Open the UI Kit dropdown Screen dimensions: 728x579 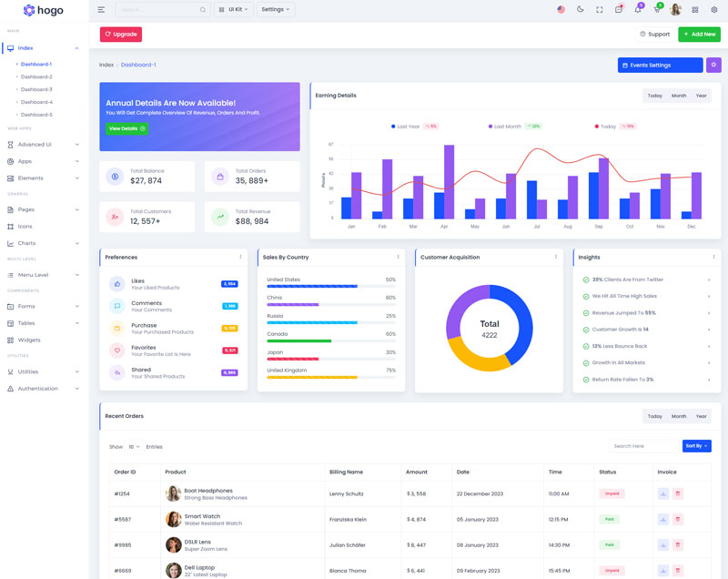tap(233, 10)
